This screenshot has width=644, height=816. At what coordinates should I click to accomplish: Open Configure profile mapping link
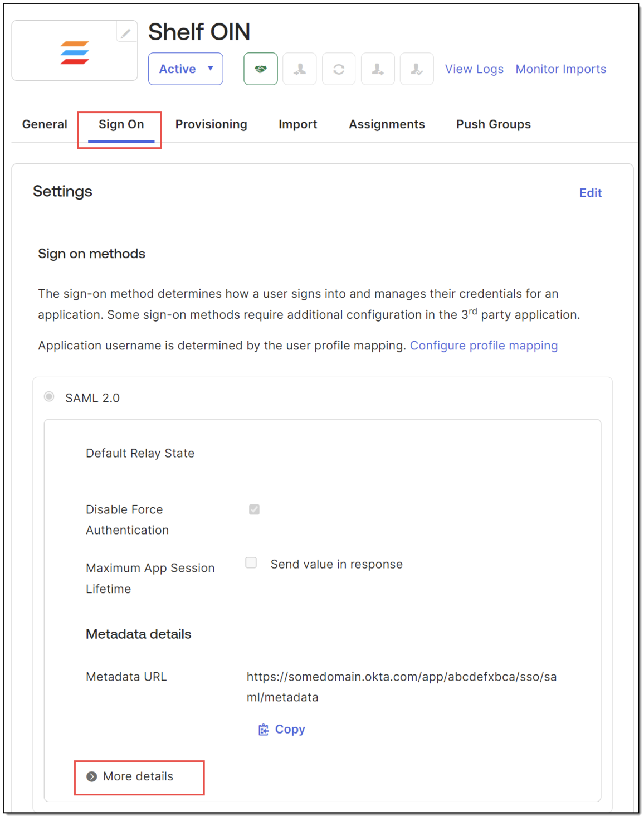484,346
